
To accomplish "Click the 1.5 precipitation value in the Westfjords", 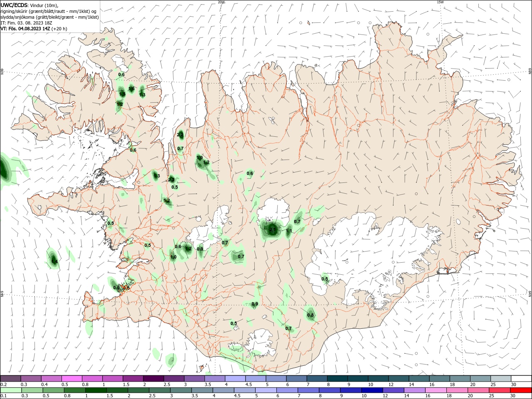I will pos(122,94).
